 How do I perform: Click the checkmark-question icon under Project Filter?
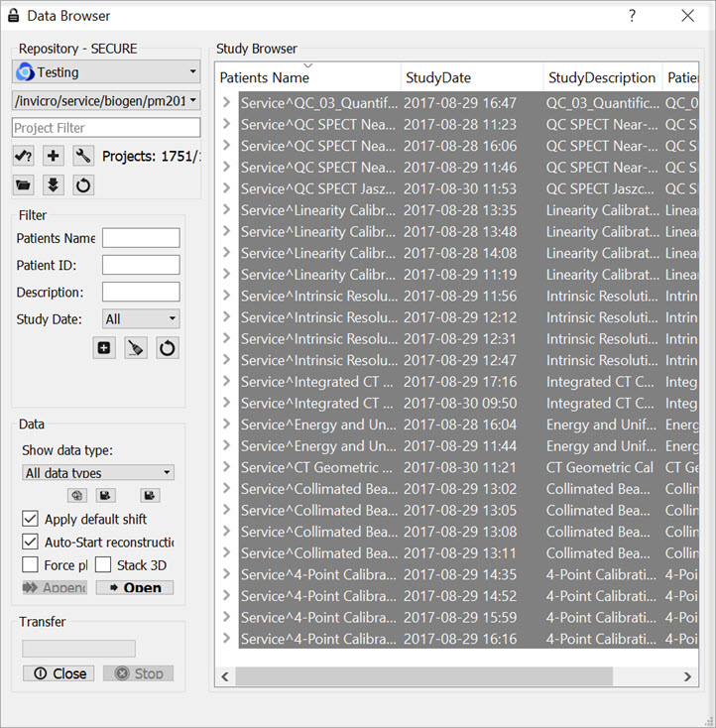pos(24,156)
